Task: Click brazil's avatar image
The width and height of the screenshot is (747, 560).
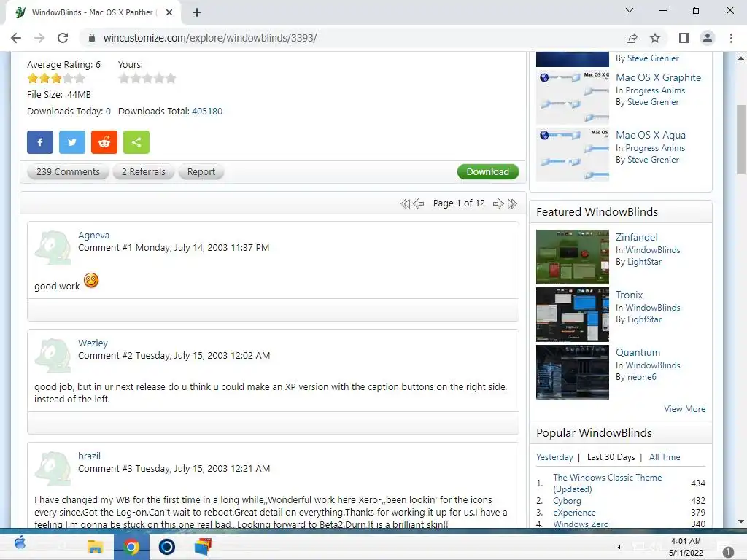Action: (53, 468)
